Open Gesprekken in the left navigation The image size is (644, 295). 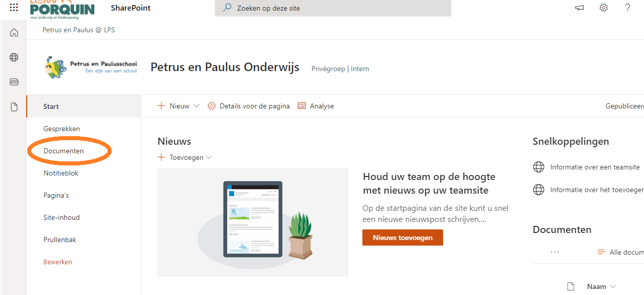(x=62, y=129)
